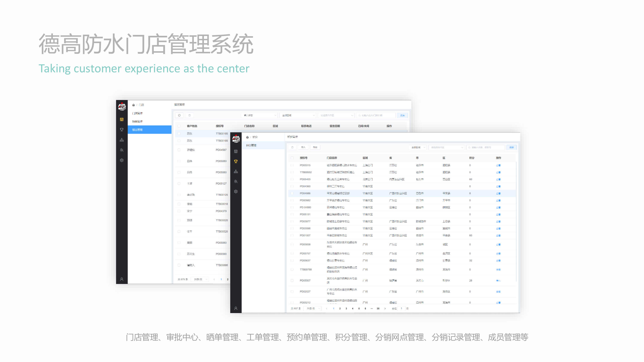Image resolution: width=644 pixels, height=362 pixels.
Task: Click the user profile icon at the bottom of the front window's sidebar
Action: click(x=236, y=309)
